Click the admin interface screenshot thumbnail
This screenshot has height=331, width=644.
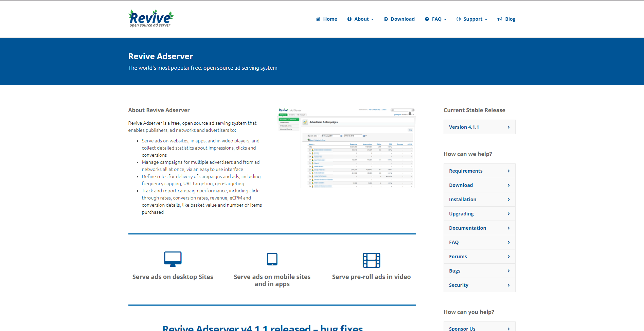347,148
